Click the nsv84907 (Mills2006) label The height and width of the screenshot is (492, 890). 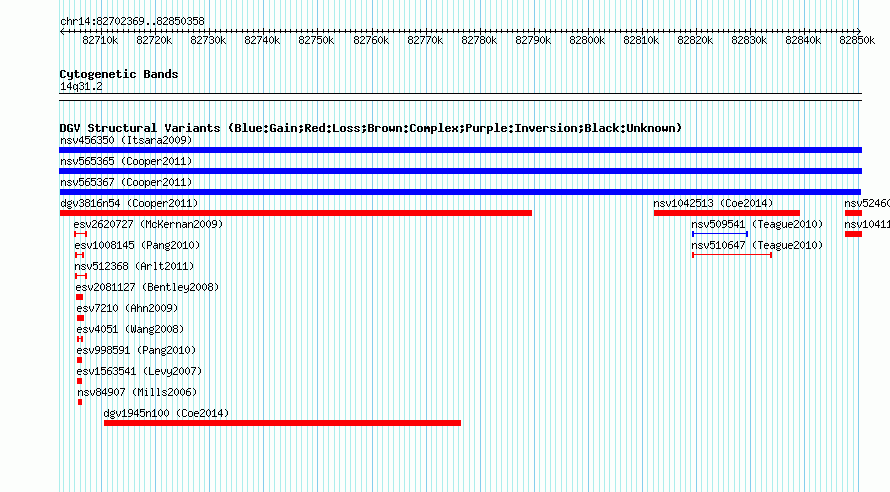click(x=137, y=392)
